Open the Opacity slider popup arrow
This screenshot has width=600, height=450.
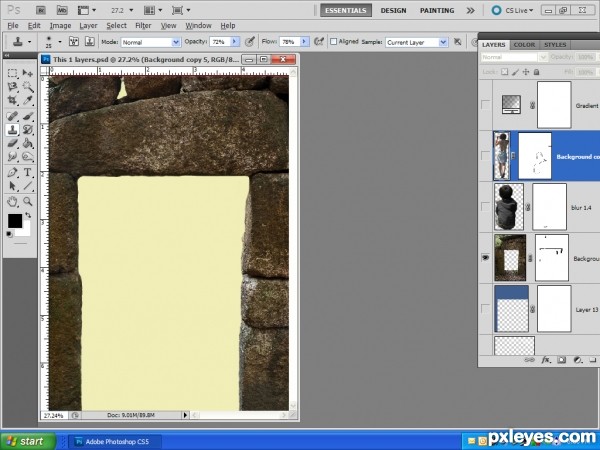click(x=235, y=42)
